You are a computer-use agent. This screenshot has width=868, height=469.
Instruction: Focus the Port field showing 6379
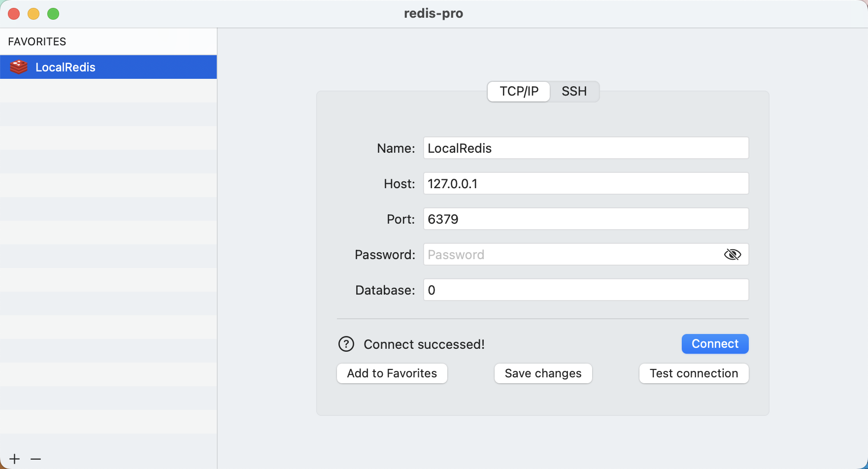click(x=586, y=219)
